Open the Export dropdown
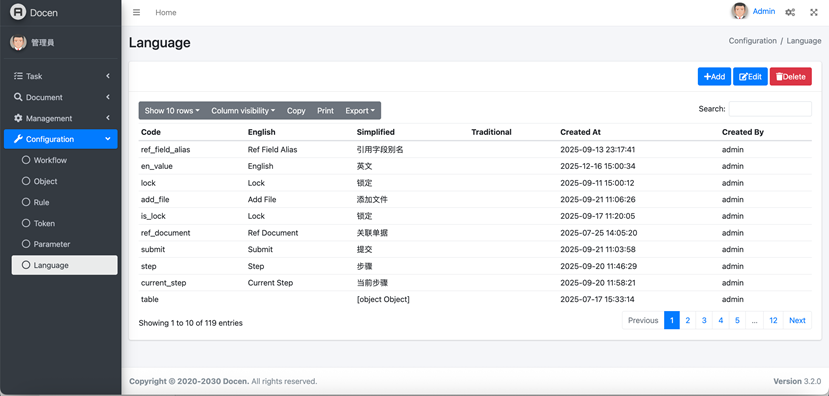 pos(360,110)
